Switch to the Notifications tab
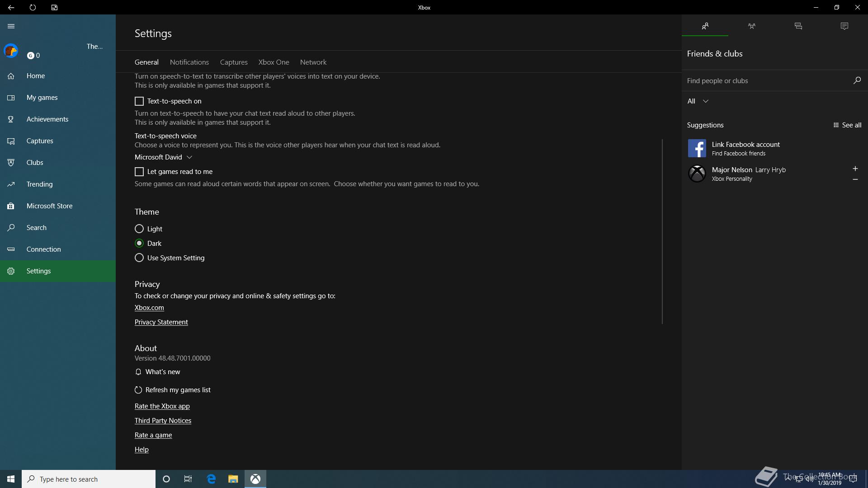Screen dimensions: 868x488 pyautogui.click(x=189, y=62)
